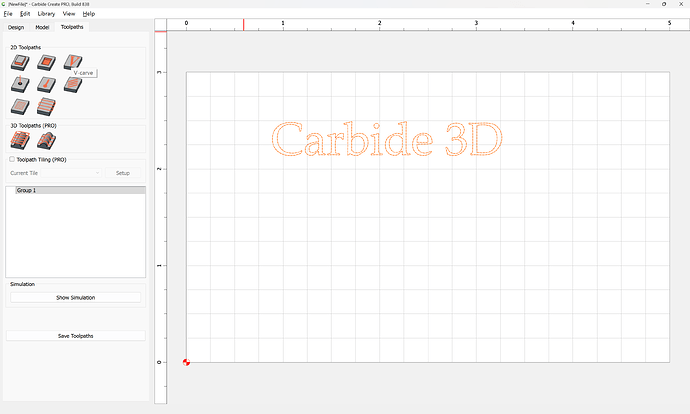Enable the Toolpath Tiling (PRO) checkbox
690x414 pixels.
coord(12,159)
